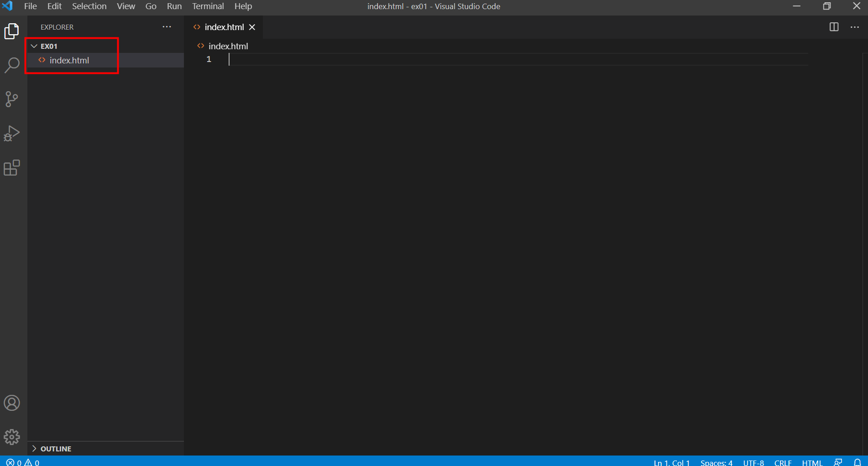Open the Edit menu
Viewport: 868px width, 466px height.
click(54, 6)
